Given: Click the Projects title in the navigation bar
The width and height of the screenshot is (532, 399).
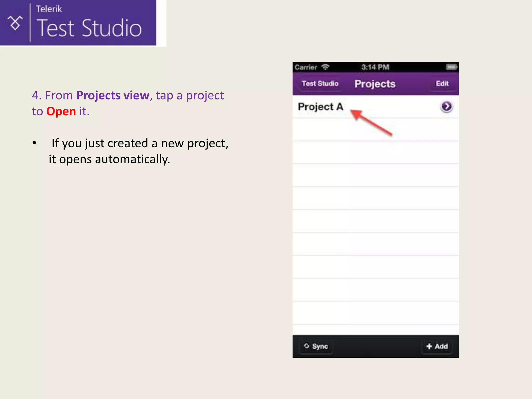Looking at the screenshot, I should click(x=375, y=84).
